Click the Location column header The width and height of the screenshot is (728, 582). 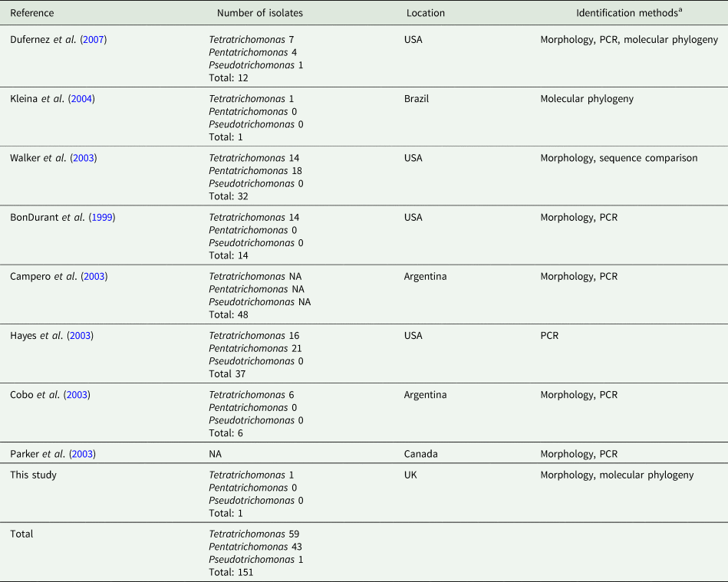(425, 13)
